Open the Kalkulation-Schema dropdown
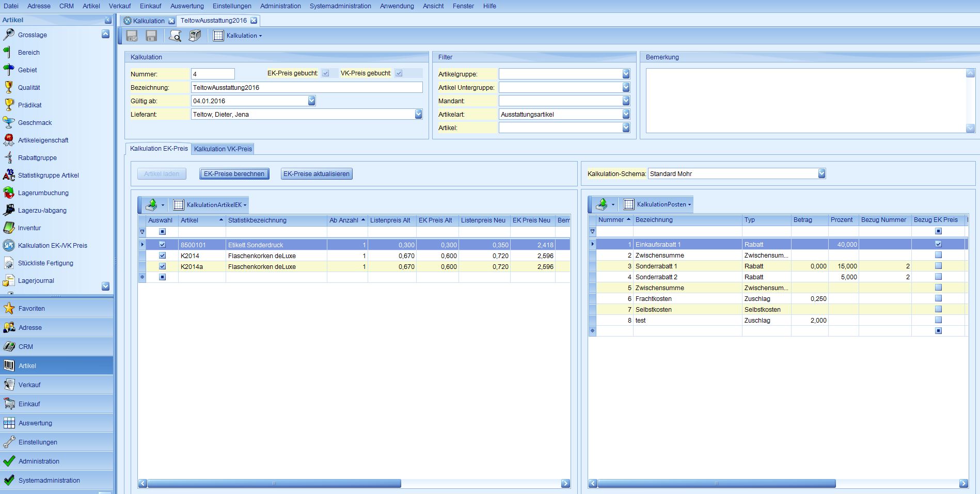This screenshot has height=494, width=980. pyautogui.click(x=821, y=174)
